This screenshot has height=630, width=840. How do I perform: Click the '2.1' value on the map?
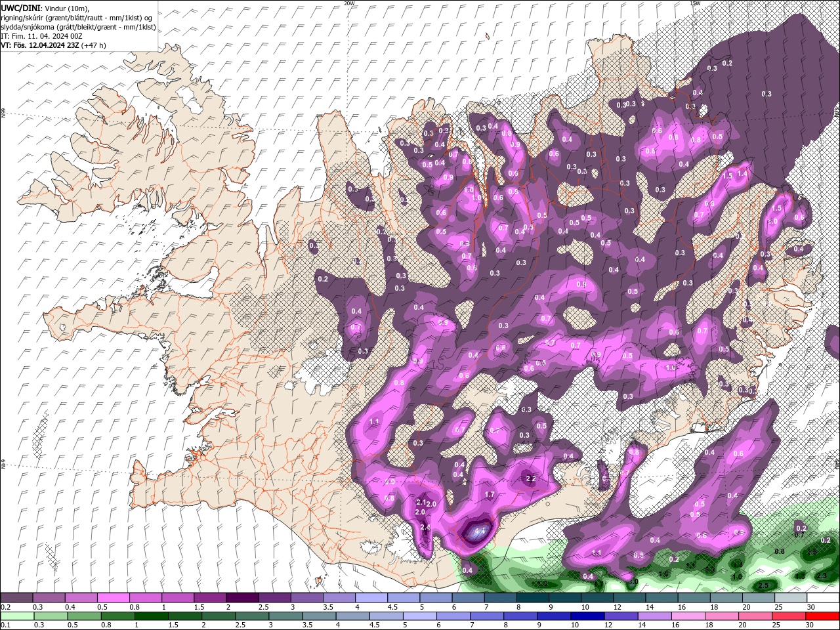click(x=422, y=502)
